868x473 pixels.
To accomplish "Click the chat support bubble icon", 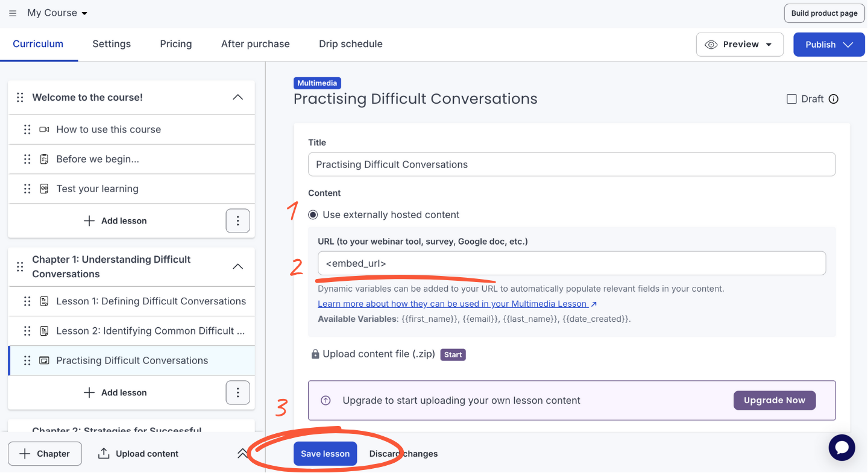I will [x=841, y=448].
